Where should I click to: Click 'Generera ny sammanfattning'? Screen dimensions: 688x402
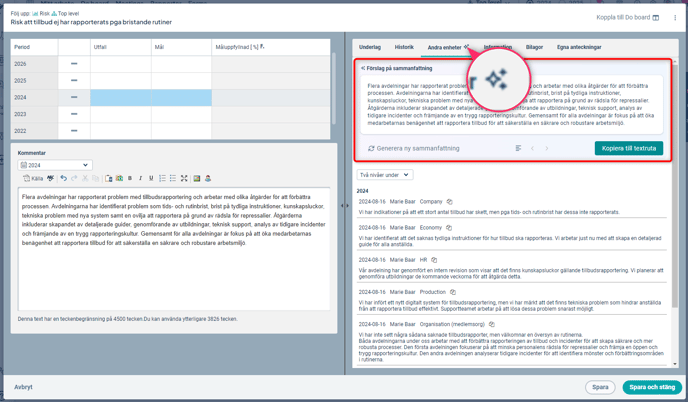(x=415, y=148)
